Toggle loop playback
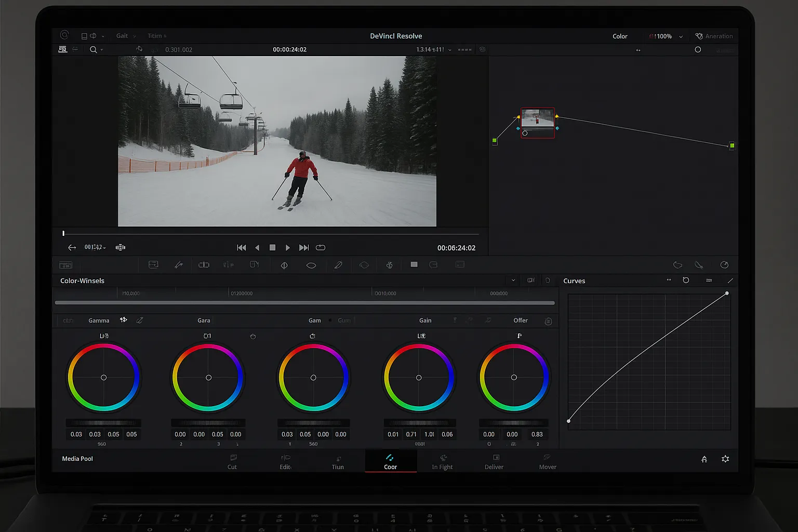The width and height of the screenshot is (798, 532). pos(321,248)
